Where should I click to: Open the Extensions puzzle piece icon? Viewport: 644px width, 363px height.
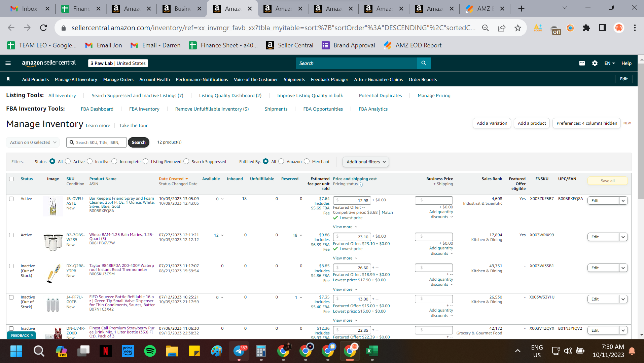pos(586,28)
